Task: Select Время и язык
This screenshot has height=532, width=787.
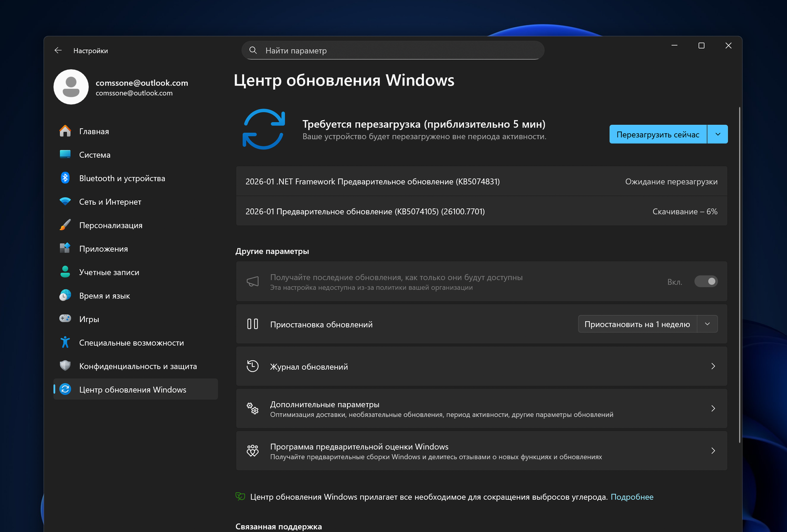Action: tap(135, 295)
